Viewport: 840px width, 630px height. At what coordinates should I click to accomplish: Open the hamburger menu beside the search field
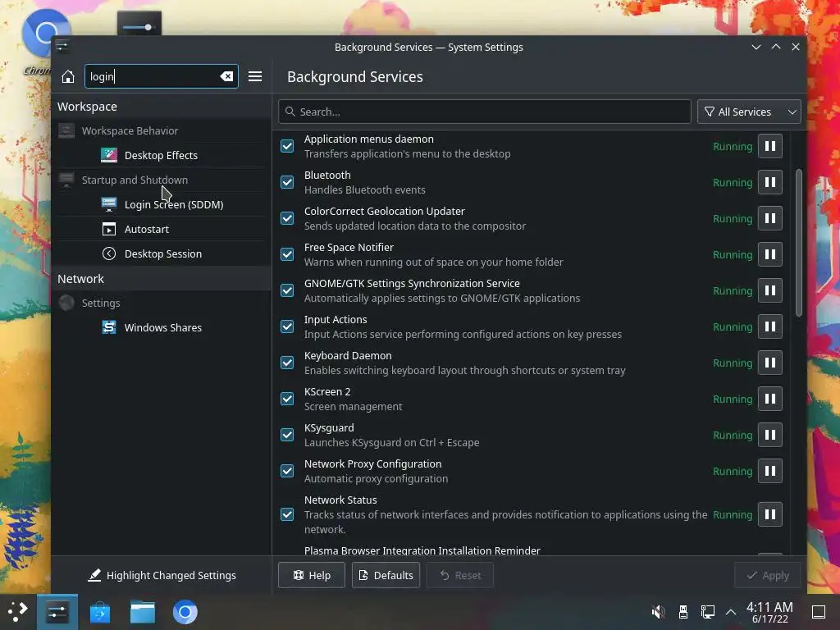255,76
